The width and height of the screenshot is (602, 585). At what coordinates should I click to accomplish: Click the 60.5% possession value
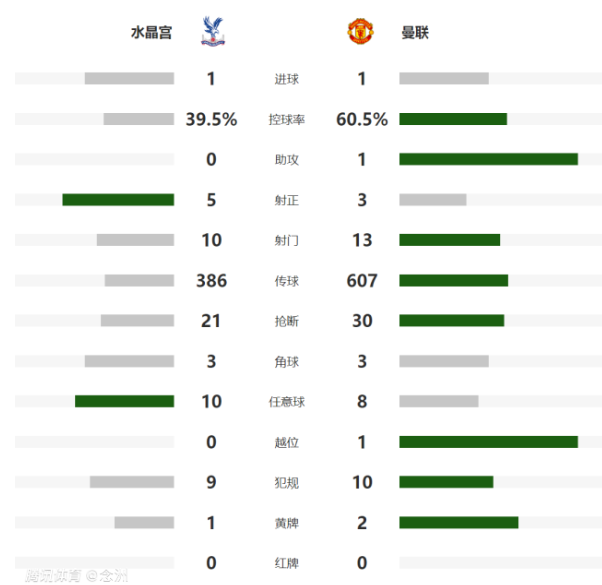click(x=362, y=120)
